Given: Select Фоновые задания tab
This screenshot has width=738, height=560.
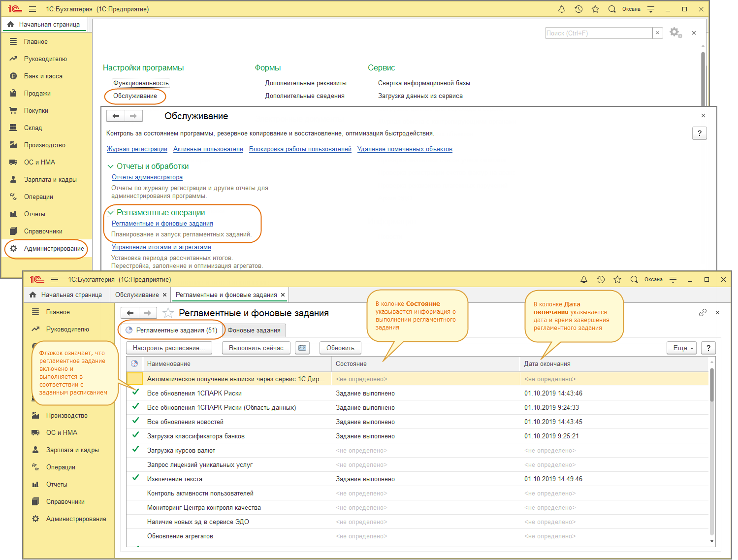Looking at the screenshot, I should 254,330.
